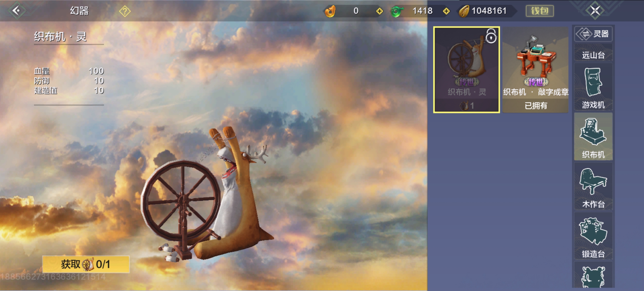Toggle the lock icon on 织布机·灵
Screen dimensions: 644x291
491,36
